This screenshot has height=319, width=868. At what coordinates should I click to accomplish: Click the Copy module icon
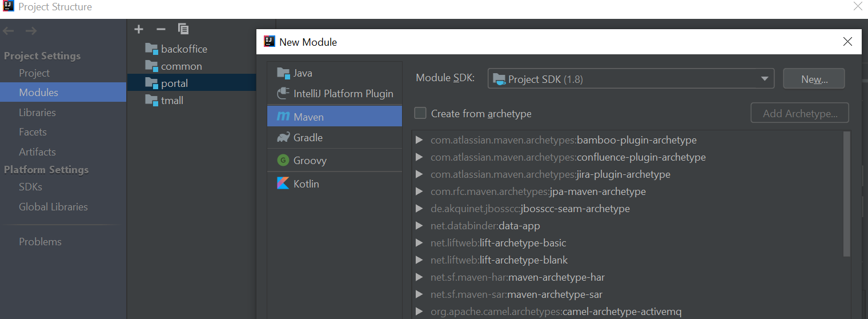183,29
